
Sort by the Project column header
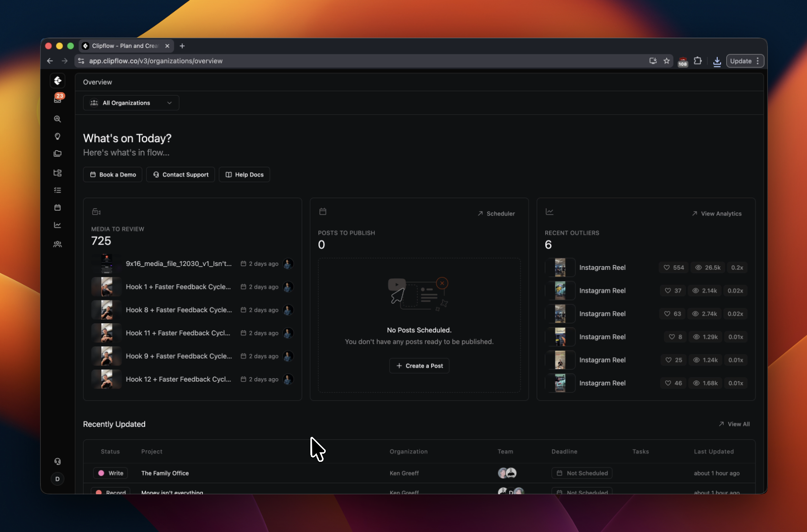[152, 452]
